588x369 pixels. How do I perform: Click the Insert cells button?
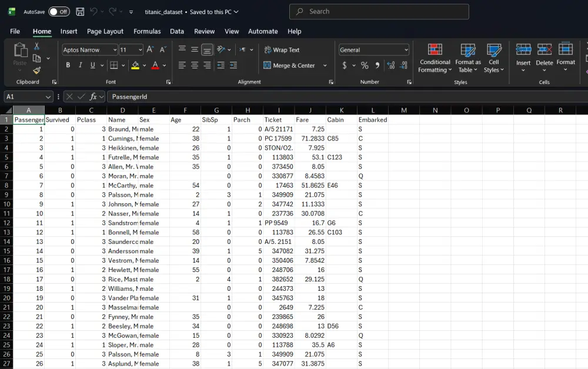[523, 58]
